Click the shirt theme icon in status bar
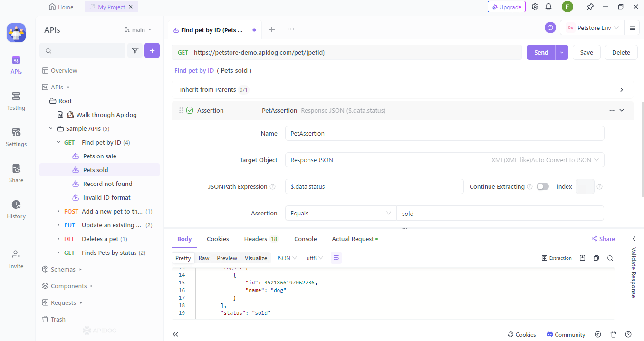Screen dimensions: 644x341 click(613, 334)
